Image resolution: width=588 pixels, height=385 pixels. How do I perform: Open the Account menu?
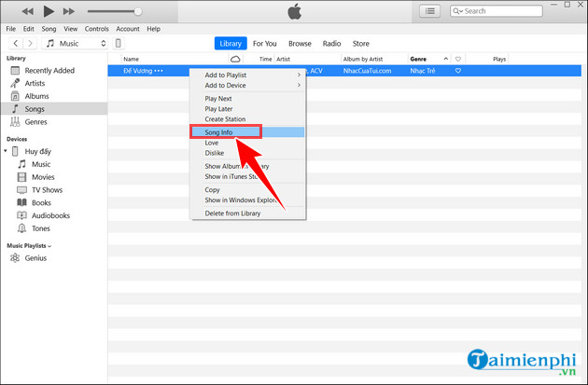pos(128,29)
